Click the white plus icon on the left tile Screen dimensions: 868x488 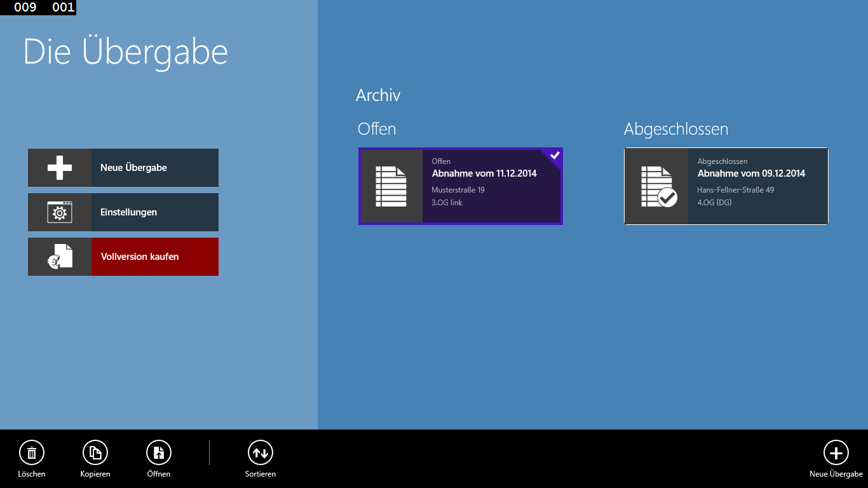(x=60, y=168)
